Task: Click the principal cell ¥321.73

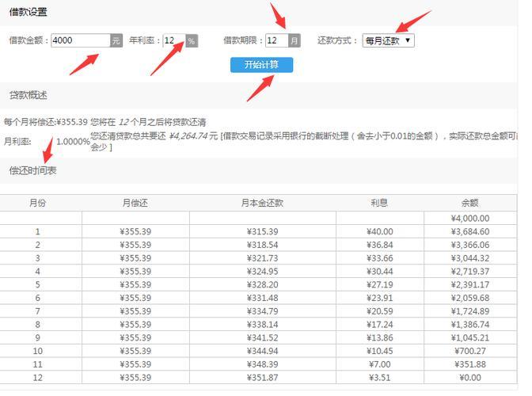Action: (x=263, y=258)
